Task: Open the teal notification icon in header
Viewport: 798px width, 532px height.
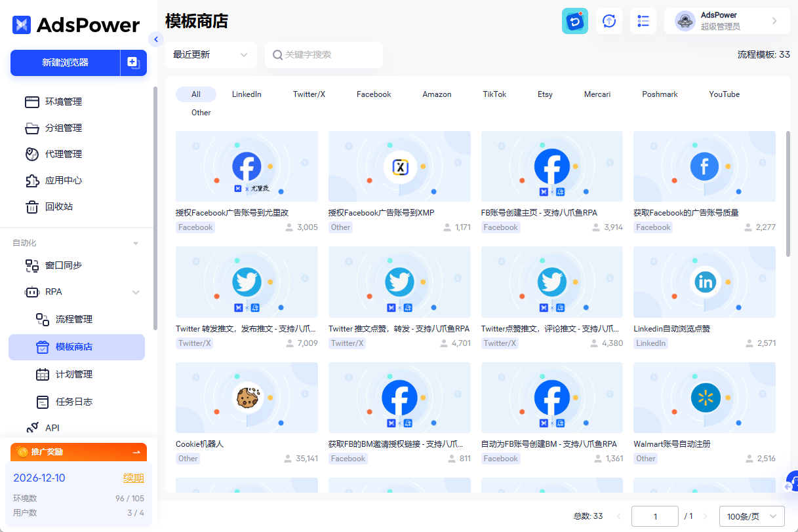Action: 575,21
